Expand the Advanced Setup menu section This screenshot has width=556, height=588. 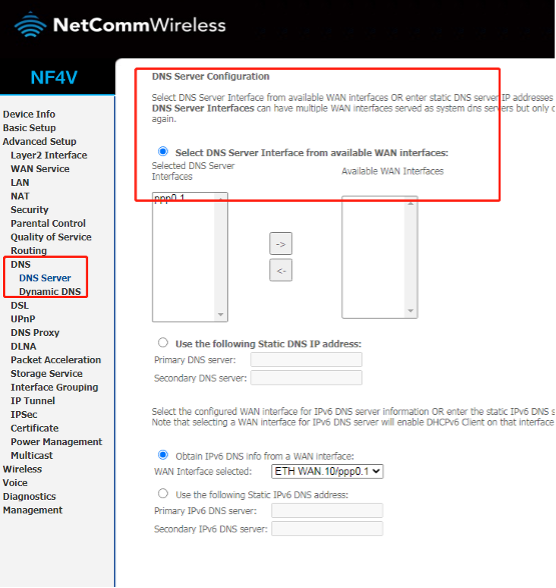(x=39, y=141)
